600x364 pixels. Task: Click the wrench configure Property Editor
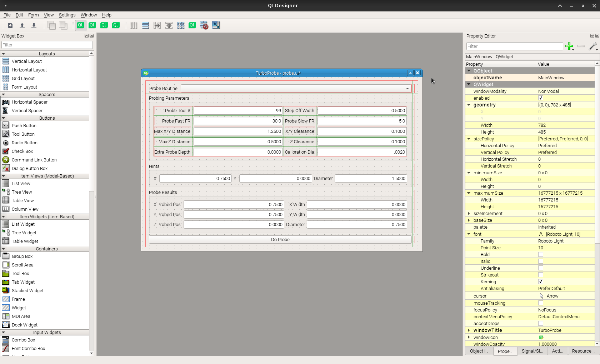pos(593,46)
